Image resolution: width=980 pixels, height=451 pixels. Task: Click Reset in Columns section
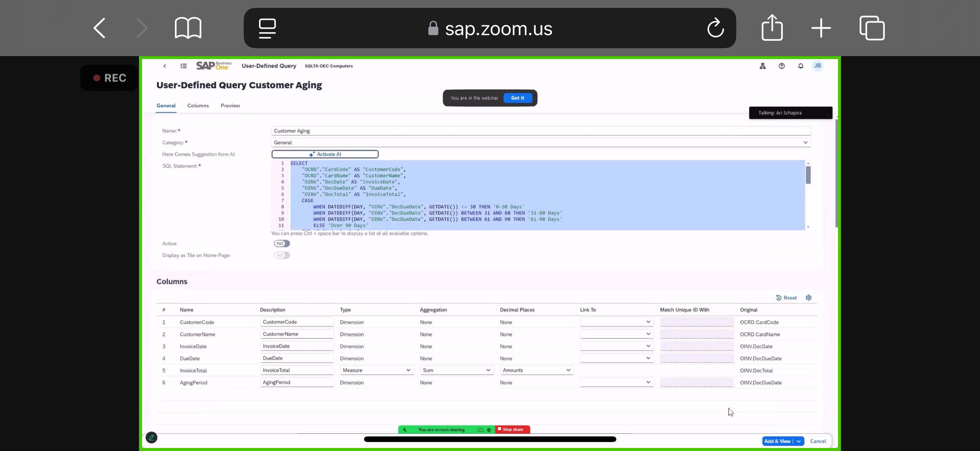[786, 298]
